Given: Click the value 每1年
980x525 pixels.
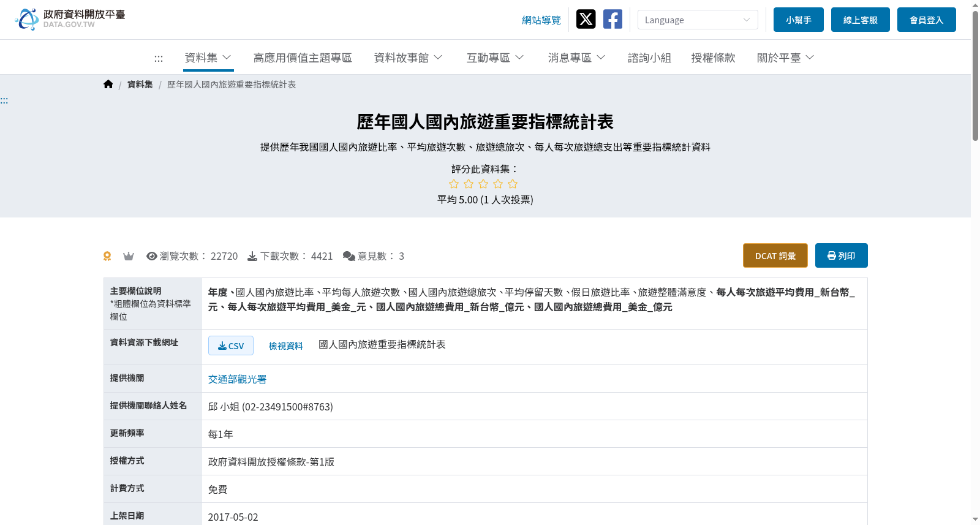Looking at the screenshot, I should point(221,434).
